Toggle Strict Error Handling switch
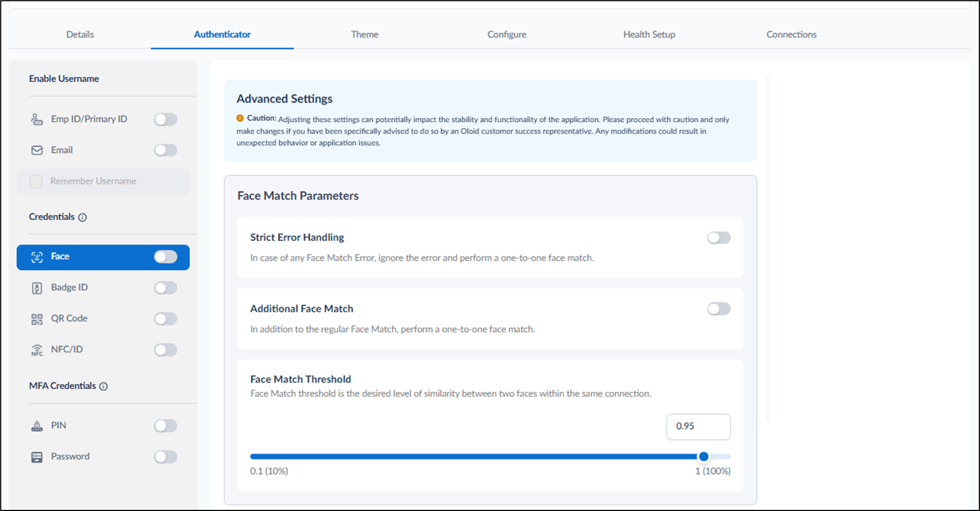 719,238
